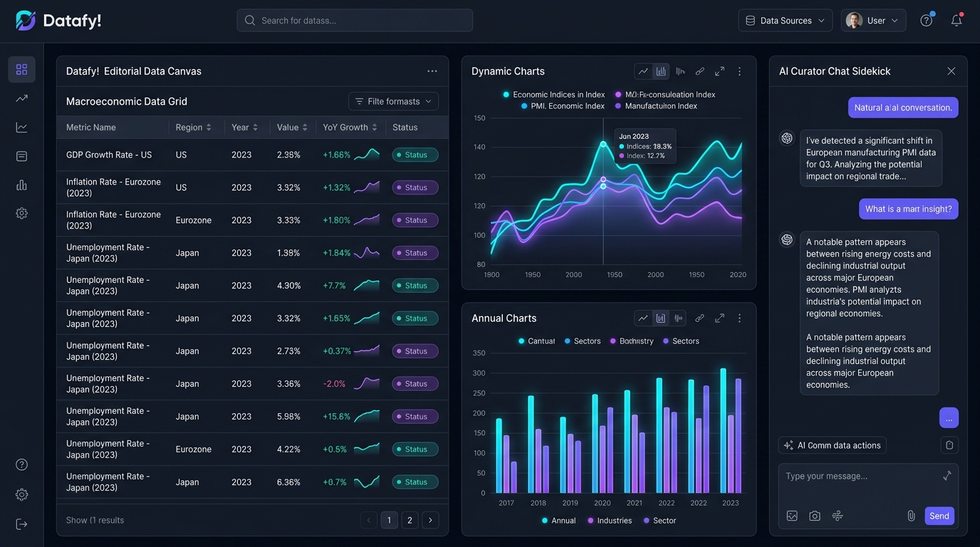Click the logout icon in sidebar

pyautogui.click(x=21, y=524)
